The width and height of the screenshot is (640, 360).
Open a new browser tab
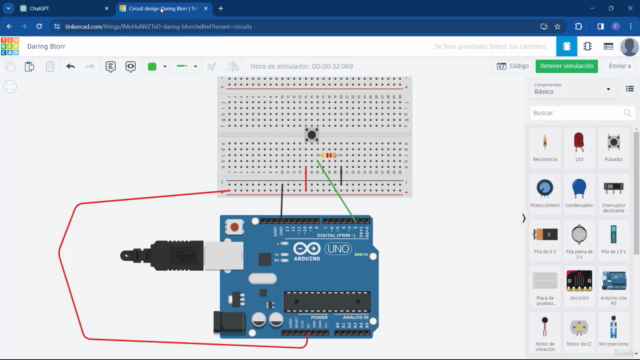(220, 8)
